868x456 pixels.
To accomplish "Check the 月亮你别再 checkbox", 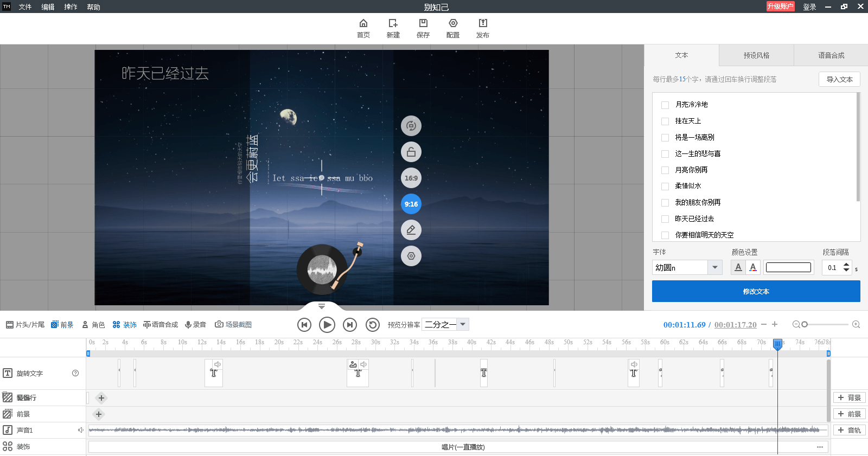I will (x=665, y=170).
